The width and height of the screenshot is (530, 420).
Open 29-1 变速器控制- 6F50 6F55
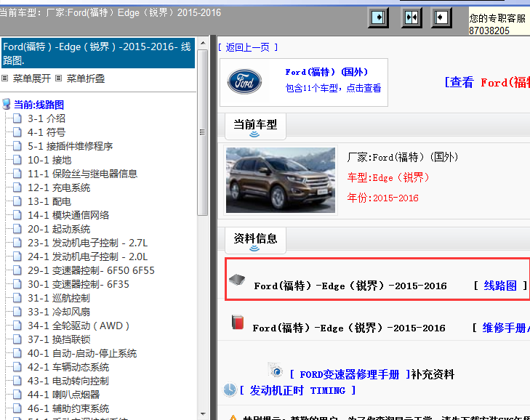click(91, 270)
